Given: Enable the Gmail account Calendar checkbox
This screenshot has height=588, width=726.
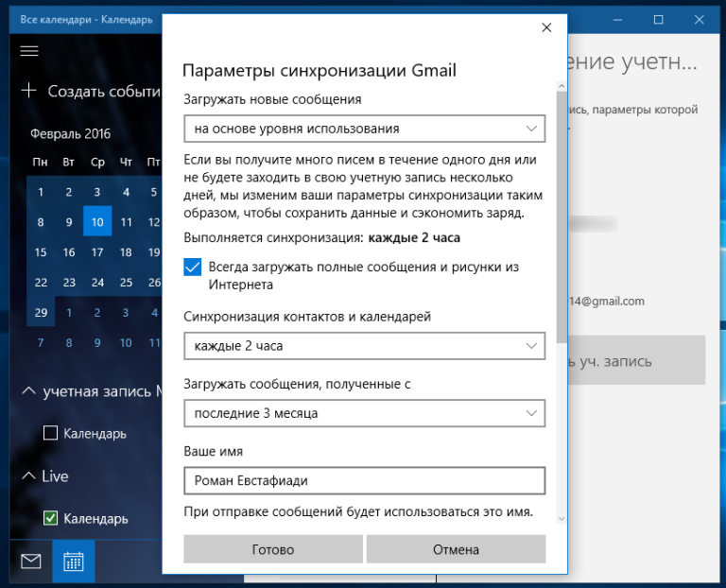Looking at the screenshot, I should pos(51,434).
